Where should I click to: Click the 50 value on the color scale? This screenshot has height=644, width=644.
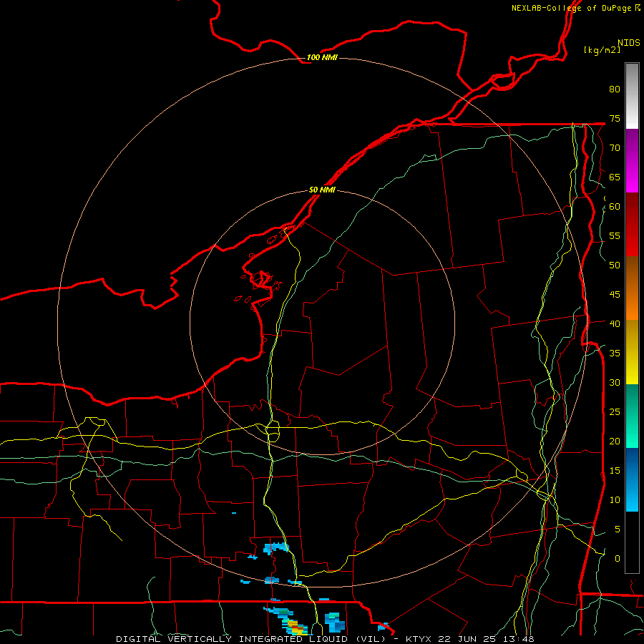click(x=615, y=265)
